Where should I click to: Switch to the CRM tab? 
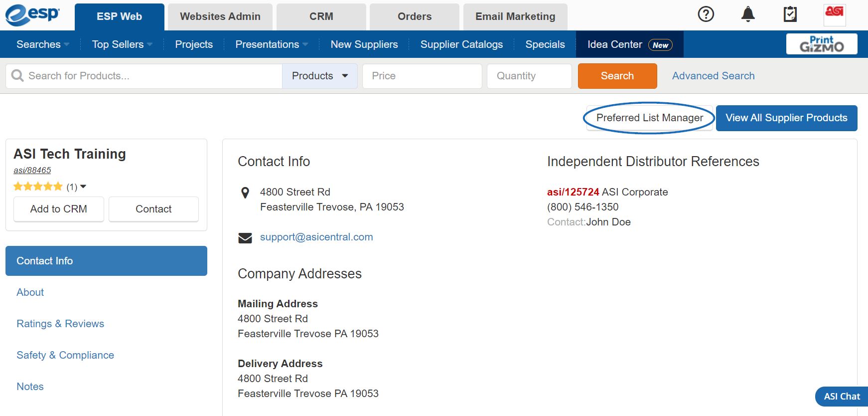[x=321, y=17]
